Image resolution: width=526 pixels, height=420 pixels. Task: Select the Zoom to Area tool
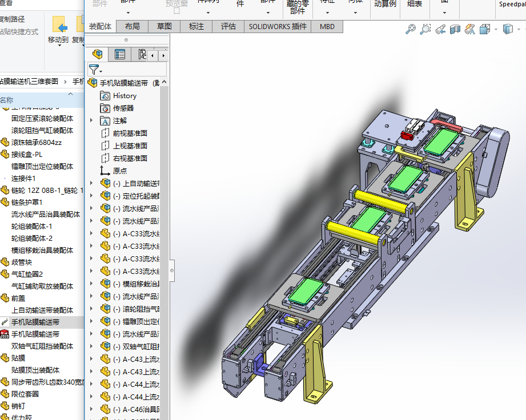coord(425,29)
